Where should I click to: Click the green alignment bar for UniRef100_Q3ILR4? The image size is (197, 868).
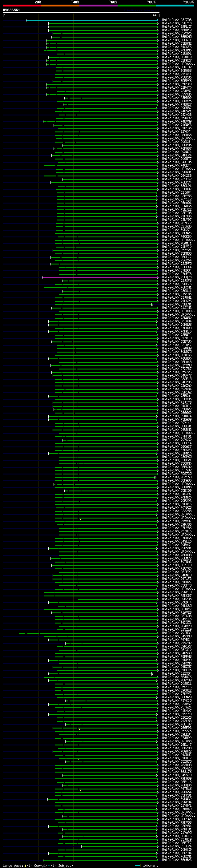click(119, 846)
